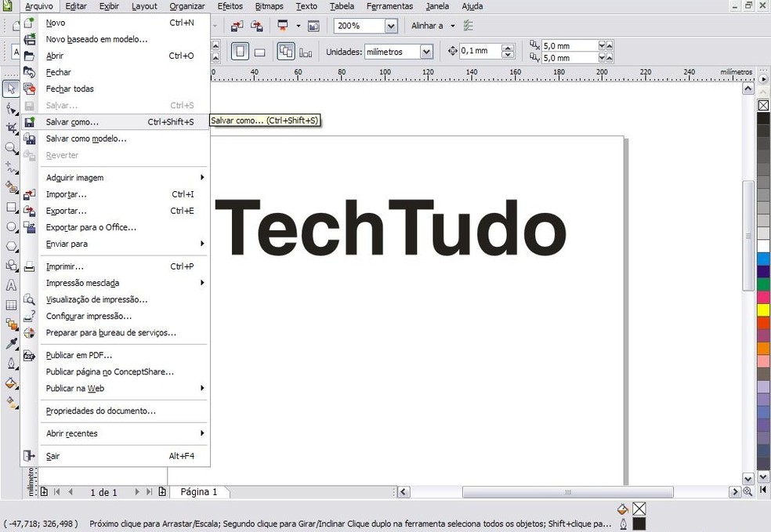Select the Freehand drawing tool

[11, 168]
